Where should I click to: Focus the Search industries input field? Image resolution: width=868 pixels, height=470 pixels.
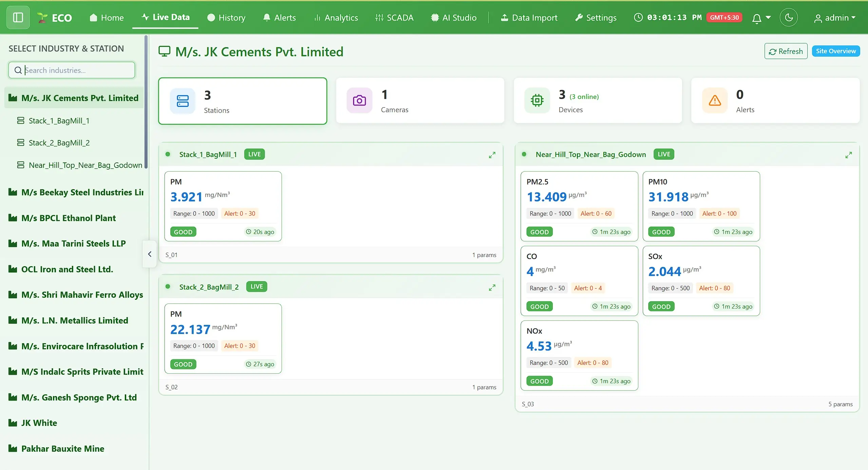pos(72,70)
